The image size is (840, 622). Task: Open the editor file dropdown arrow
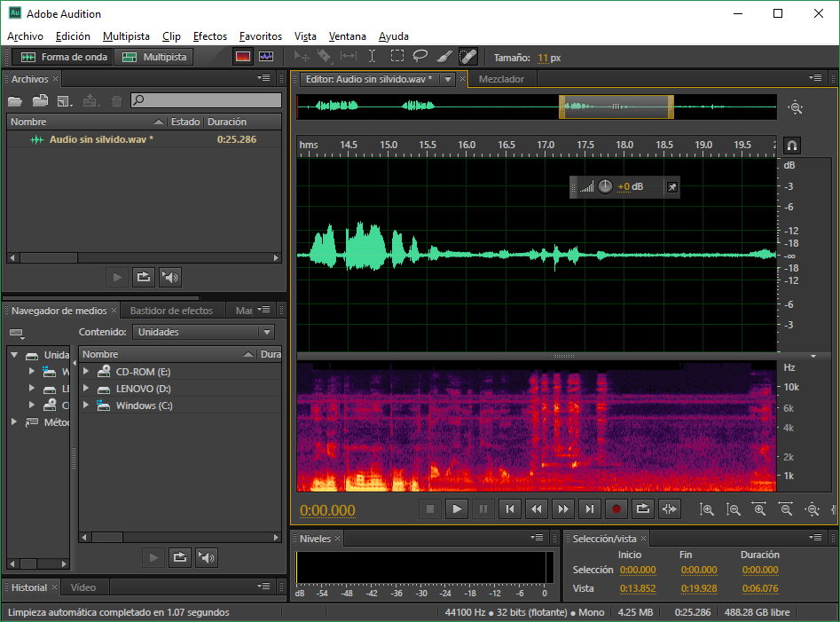[447, 79]
